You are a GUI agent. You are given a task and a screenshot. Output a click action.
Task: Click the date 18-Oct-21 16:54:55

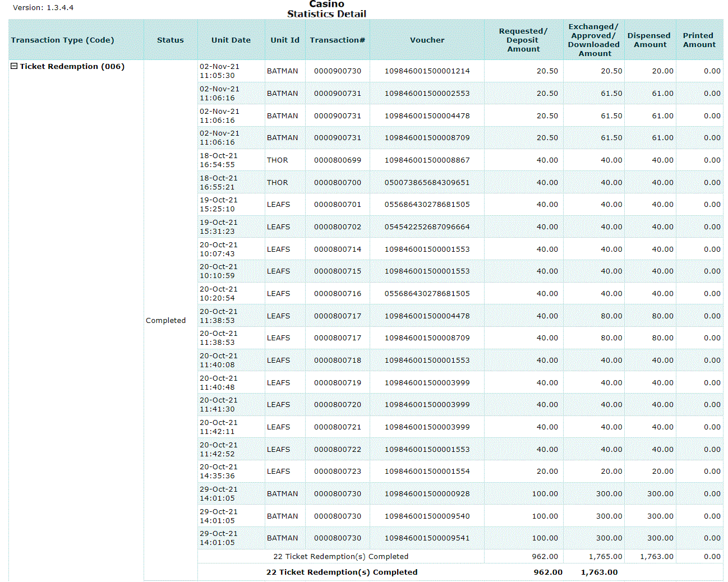219,160
